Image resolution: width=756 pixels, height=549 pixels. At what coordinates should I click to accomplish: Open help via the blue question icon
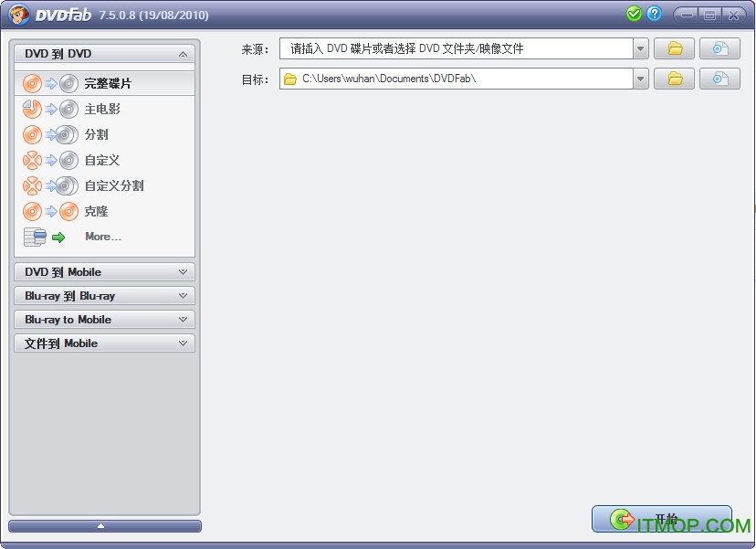pos(655,14)
